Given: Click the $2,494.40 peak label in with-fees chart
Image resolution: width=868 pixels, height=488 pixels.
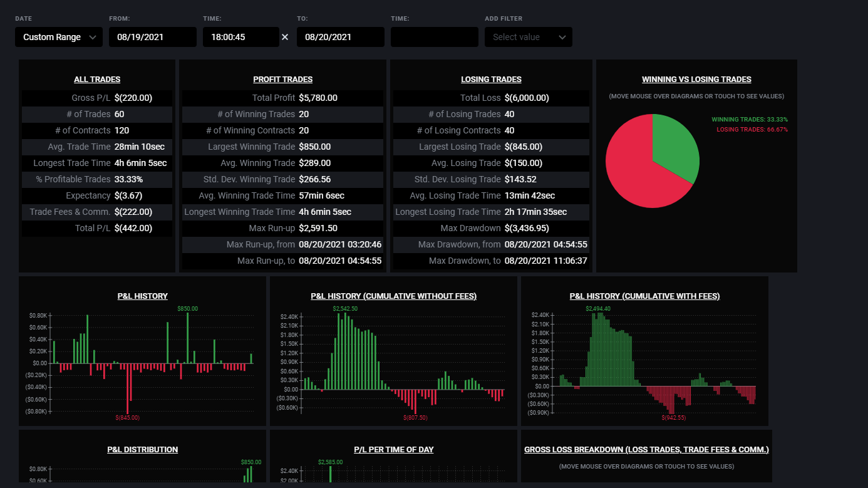Looking at the screenshot, I should pyautogui.click(x=597, y=309).
